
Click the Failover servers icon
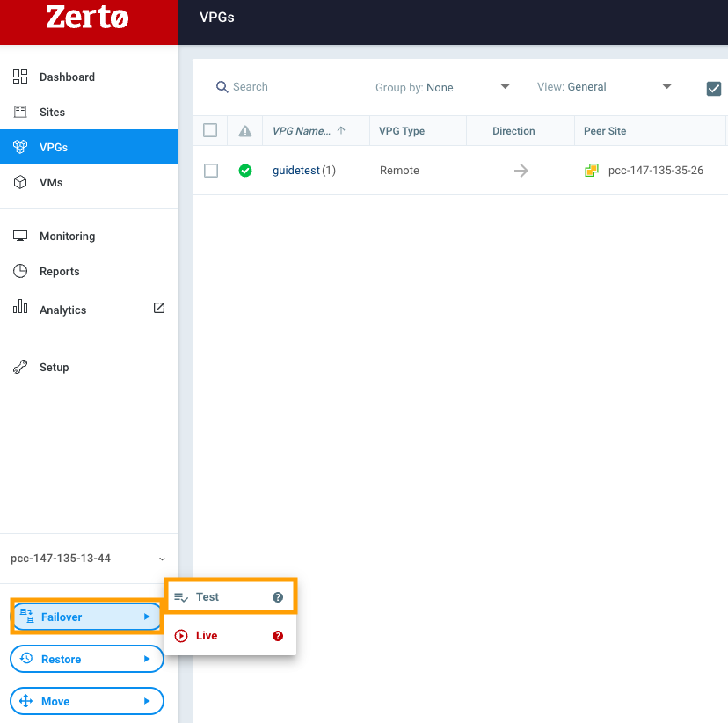[27, 617]
